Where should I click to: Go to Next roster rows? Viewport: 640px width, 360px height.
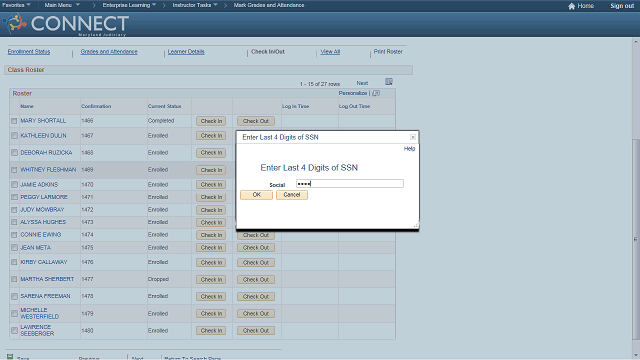click(x=362, y=83)
